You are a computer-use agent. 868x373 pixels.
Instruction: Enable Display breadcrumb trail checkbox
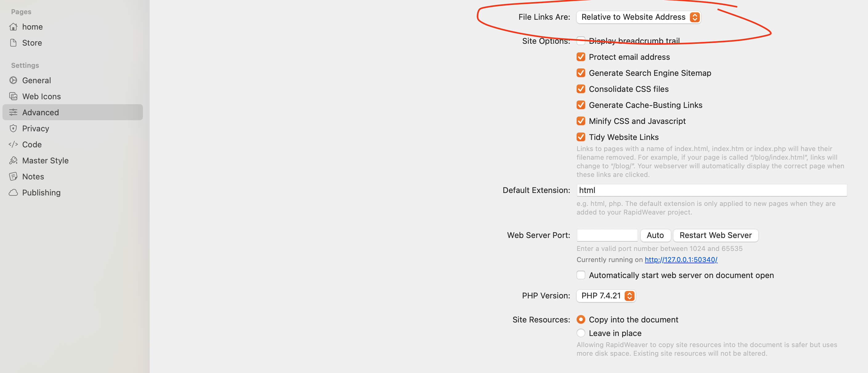581,41
